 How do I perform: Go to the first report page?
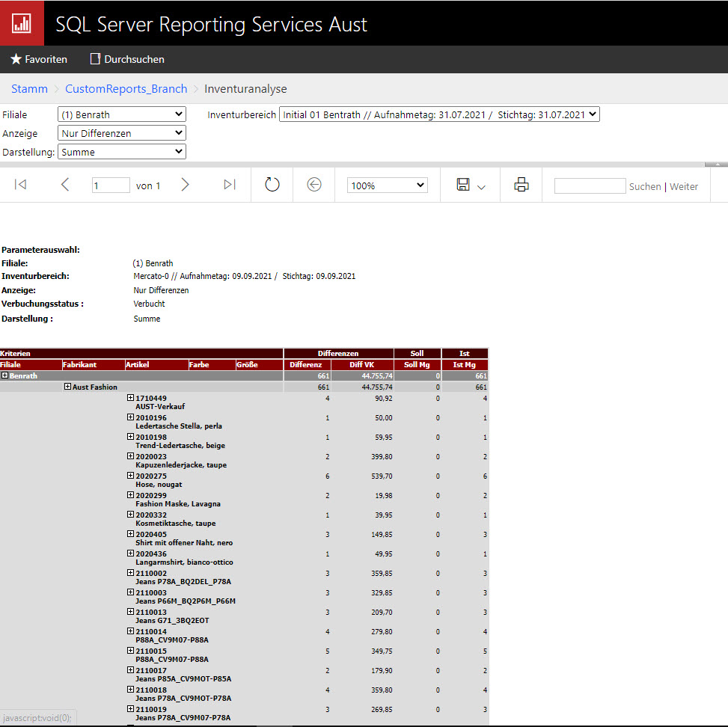[x=21, y=185]
